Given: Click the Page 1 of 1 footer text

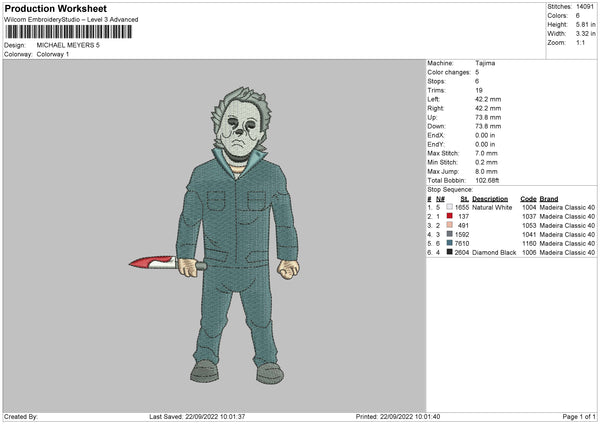Looking at the screenshot, I should (x=579, y=416).
